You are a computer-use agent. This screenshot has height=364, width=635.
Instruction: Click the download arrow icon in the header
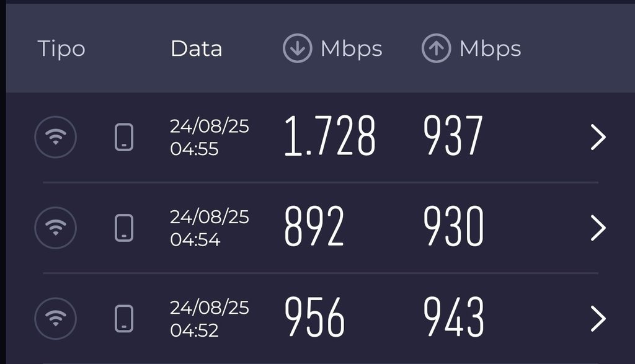[x=297, y=48]
